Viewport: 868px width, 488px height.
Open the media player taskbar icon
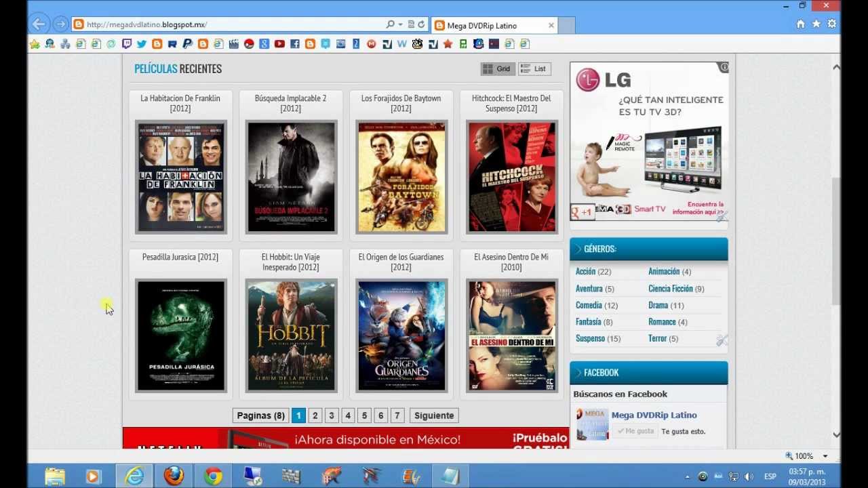pyautogui.click(x=94, y=476)
